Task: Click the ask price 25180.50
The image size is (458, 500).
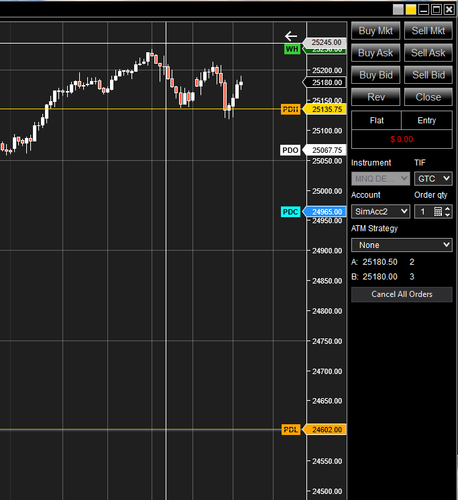Action: 380,262
